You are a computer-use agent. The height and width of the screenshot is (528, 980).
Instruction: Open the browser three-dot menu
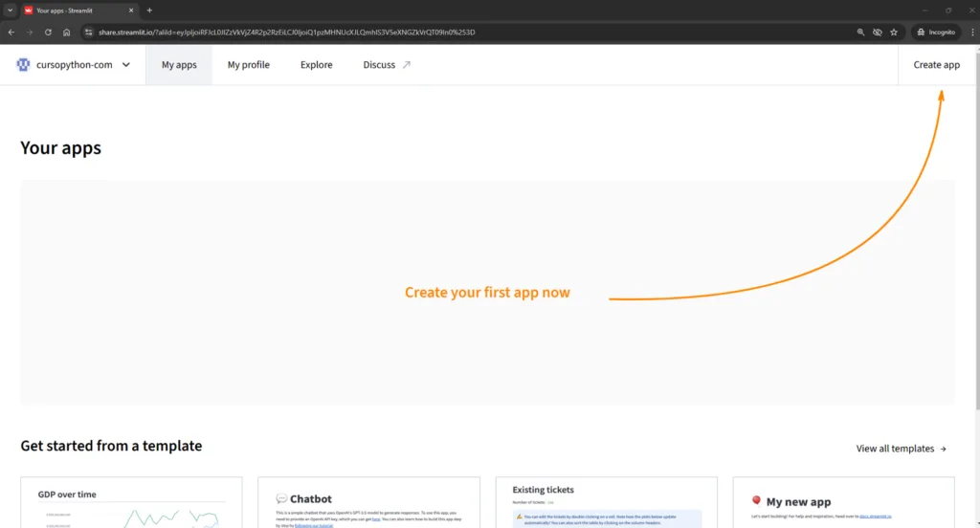(x=970, y=32)
